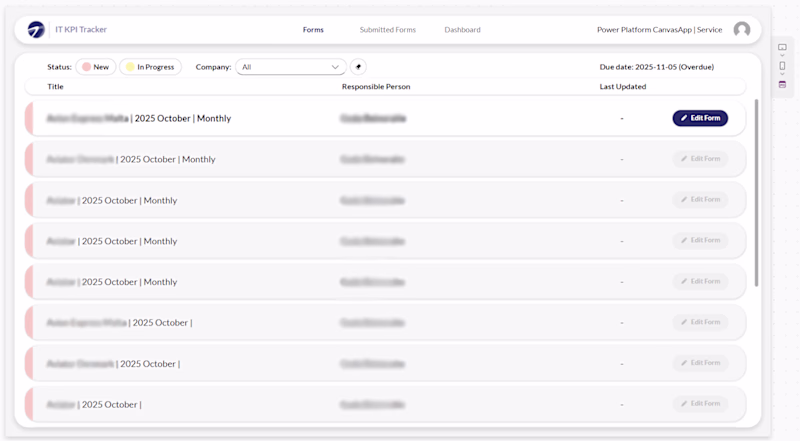Click the pin icon next to Company dropdown
The image size is (800, 441).
[358, 67]
